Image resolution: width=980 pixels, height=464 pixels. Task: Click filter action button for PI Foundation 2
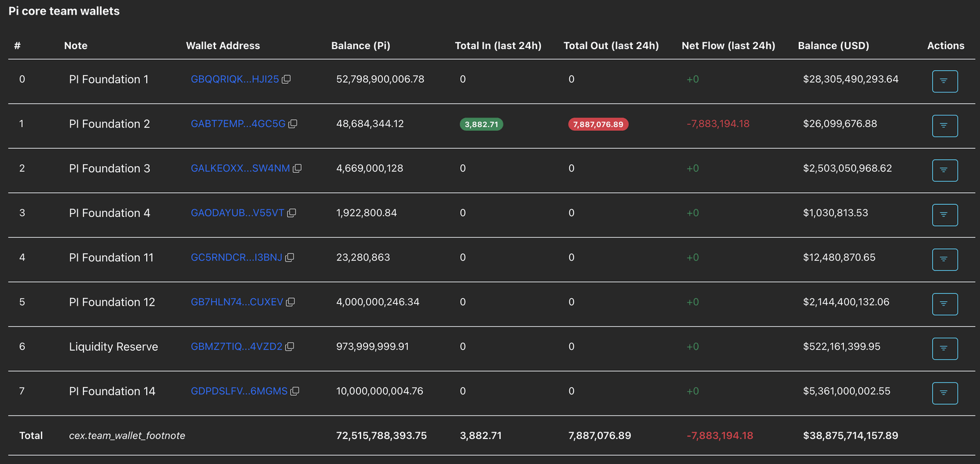tap(944, 126)
